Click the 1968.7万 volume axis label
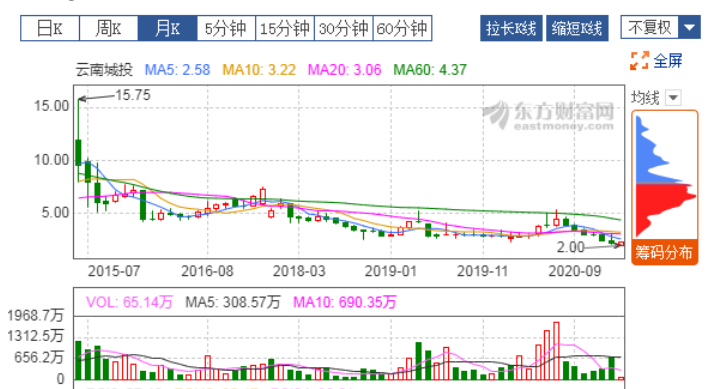The width and height of the screenshot is (712, 389). 36,315
